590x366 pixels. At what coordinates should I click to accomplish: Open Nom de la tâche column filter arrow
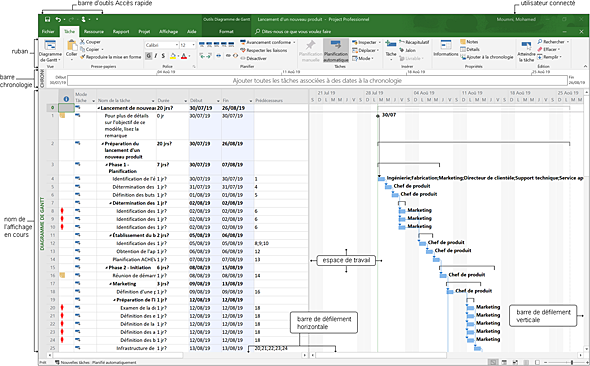point(153,101)
